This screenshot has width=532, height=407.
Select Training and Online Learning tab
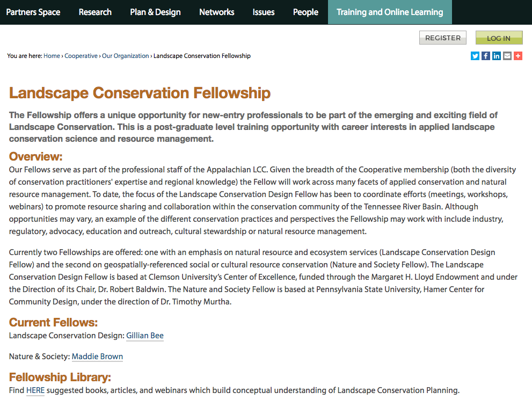390,12
